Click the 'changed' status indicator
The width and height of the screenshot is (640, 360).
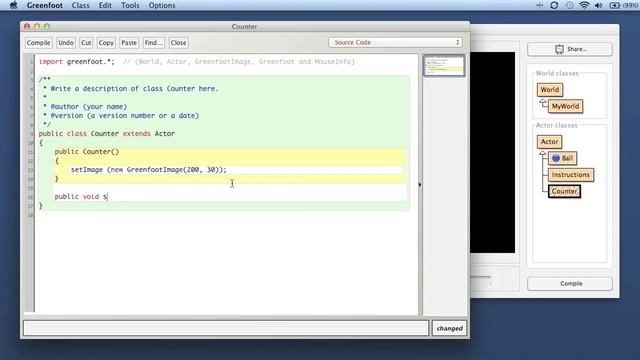[449, 328]
